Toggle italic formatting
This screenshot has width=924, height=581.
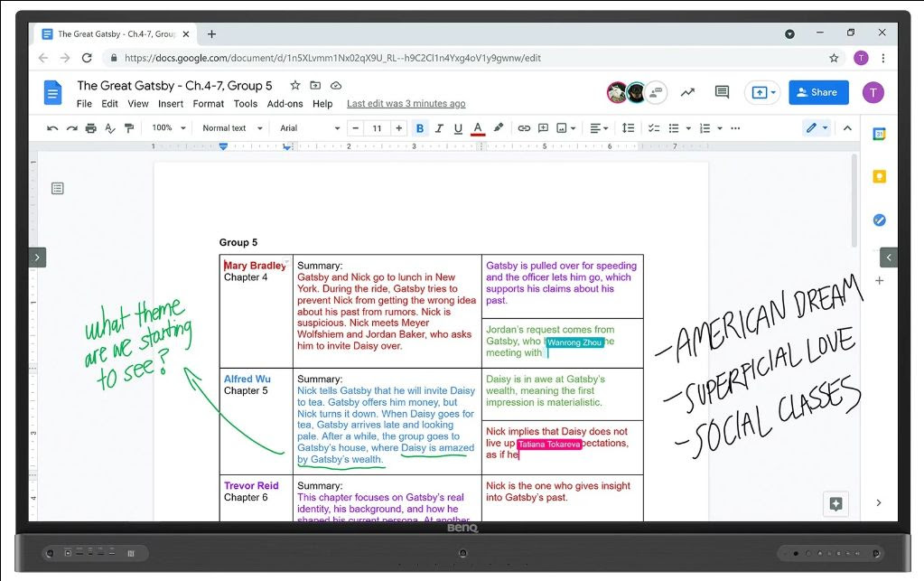(439, 128)
